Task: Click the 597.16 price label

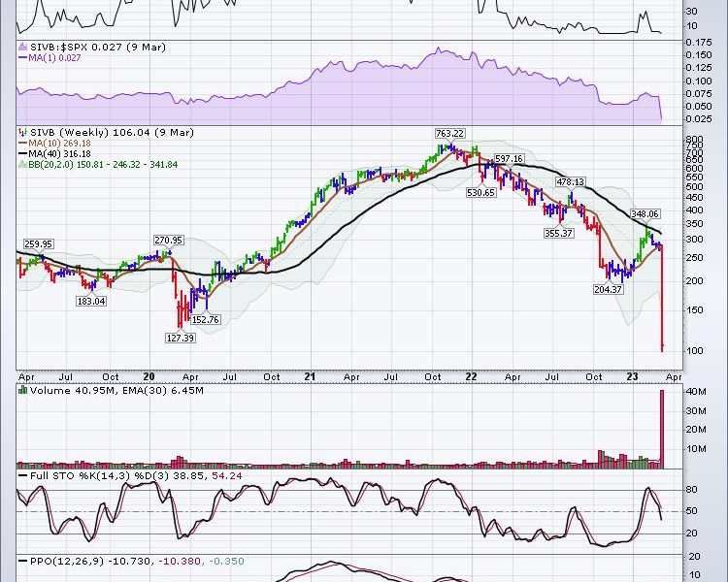Action: pyautogui.click(x=509, y=159)
